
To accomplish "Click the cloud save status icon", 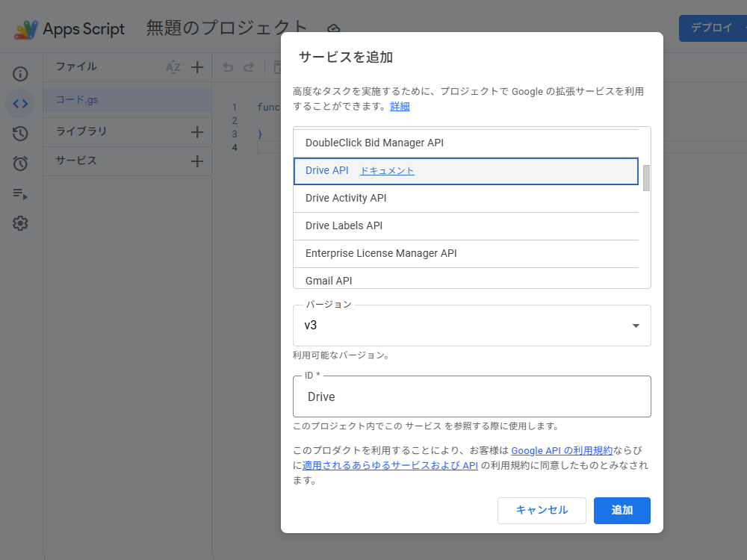I will tap(333, 28).
